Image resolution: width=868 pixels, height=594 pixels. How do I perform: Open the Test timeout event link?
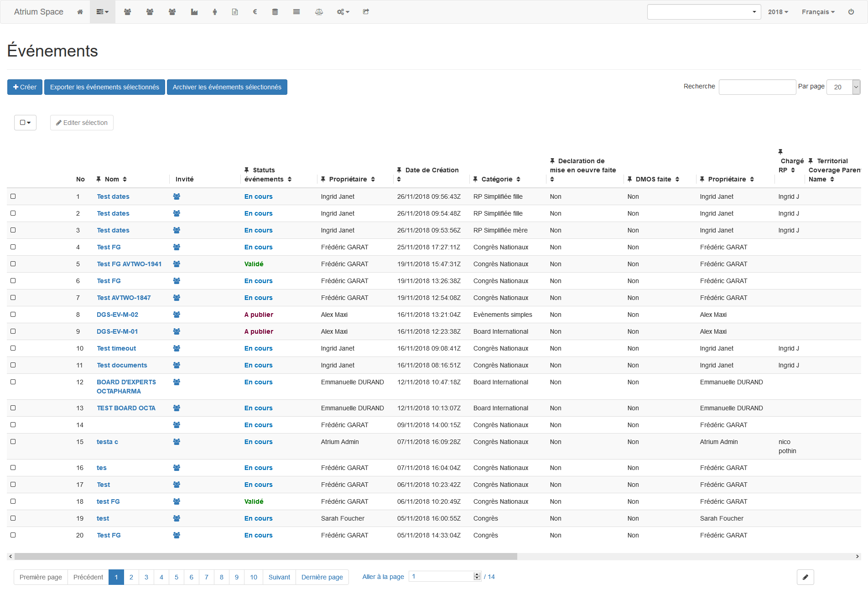(116, 348)
